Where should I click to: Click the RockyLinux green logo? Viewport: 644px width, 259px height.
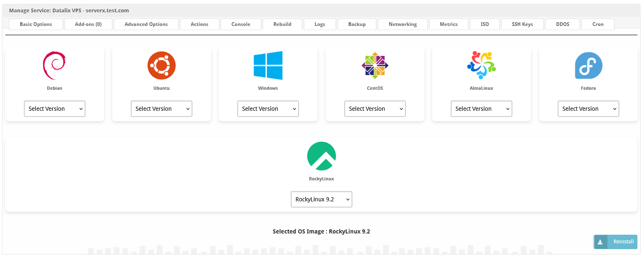(321, 156)
